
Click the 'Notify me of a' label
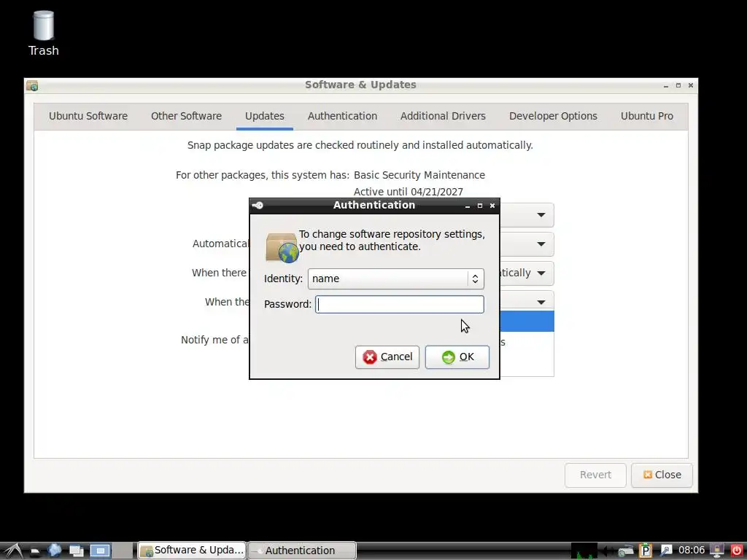click(214, 340)
